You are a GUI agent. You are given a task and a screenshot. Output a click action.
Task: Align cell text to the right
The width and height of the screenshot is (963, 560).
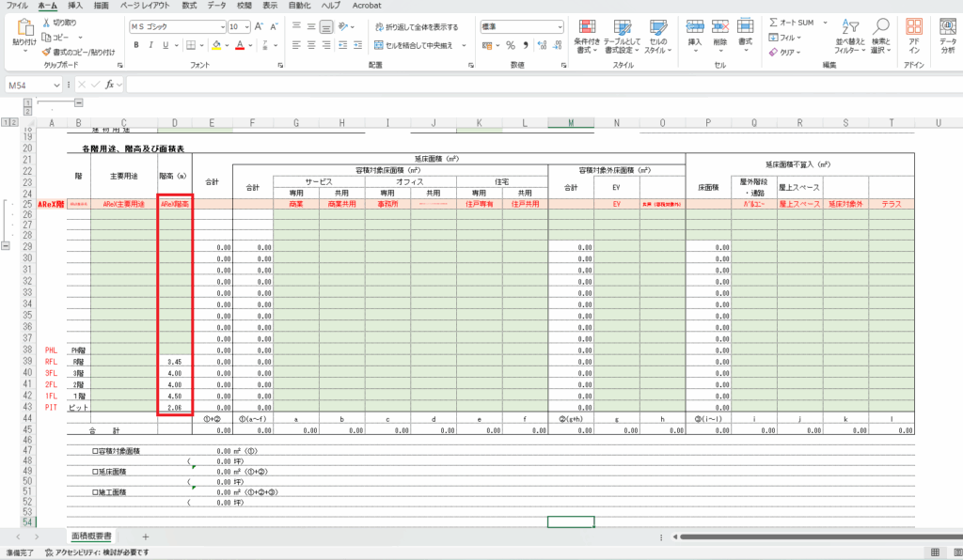click(x=326, y=45)
